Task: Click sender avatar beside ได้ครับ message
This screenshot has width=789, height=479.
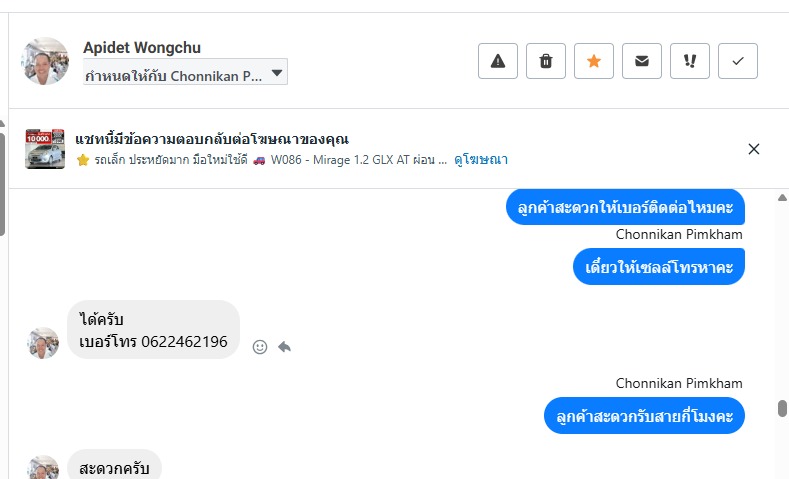Action: (x=43, y=343)
